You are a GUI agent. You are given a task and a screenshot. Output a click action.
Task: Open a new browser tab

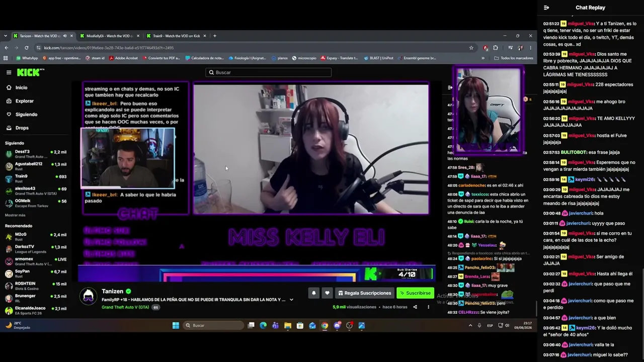(215, 36)
